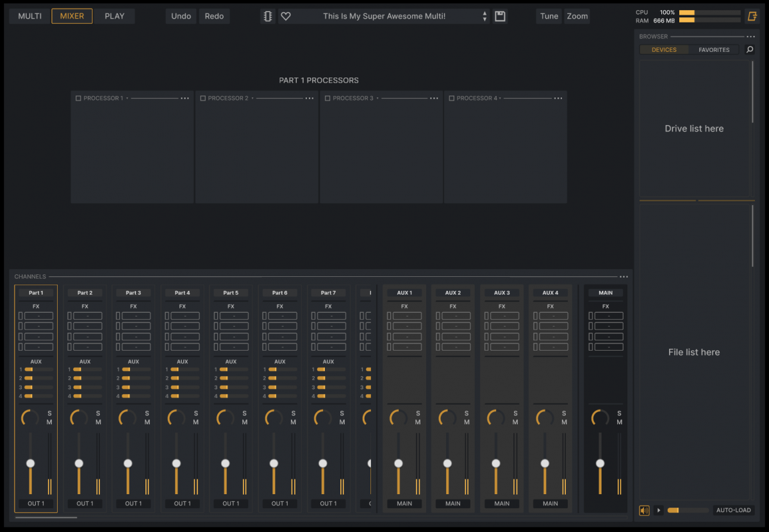This screenshot has height=532, width=769.
Task: Switch to the PLAY tab
Action: (x=115, y=16)
